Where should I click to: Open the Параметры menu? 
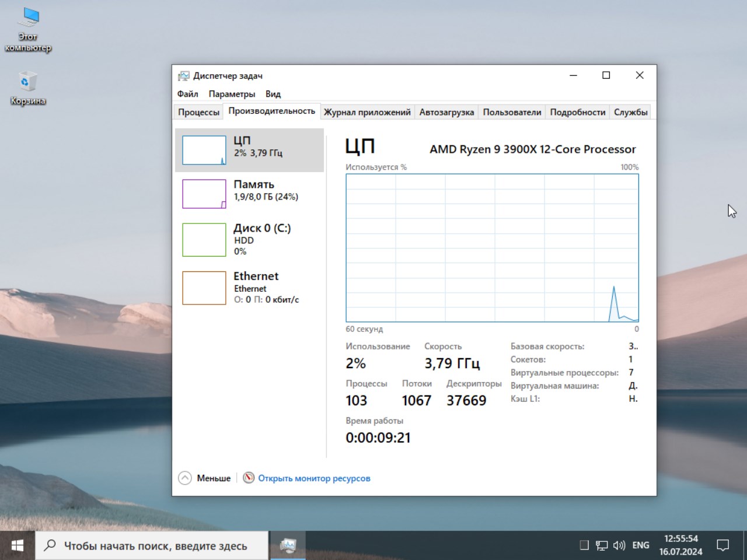232,94
